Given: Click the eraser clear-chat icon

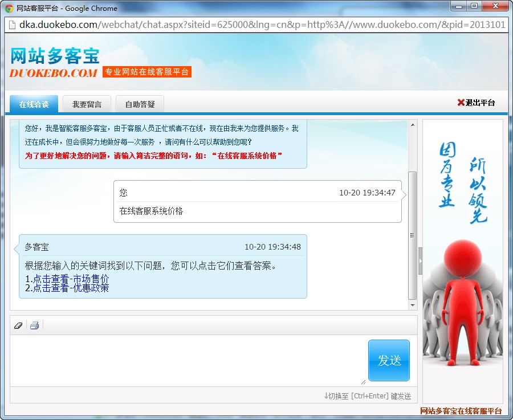Looking at the screenshot, I should [18, 325].
